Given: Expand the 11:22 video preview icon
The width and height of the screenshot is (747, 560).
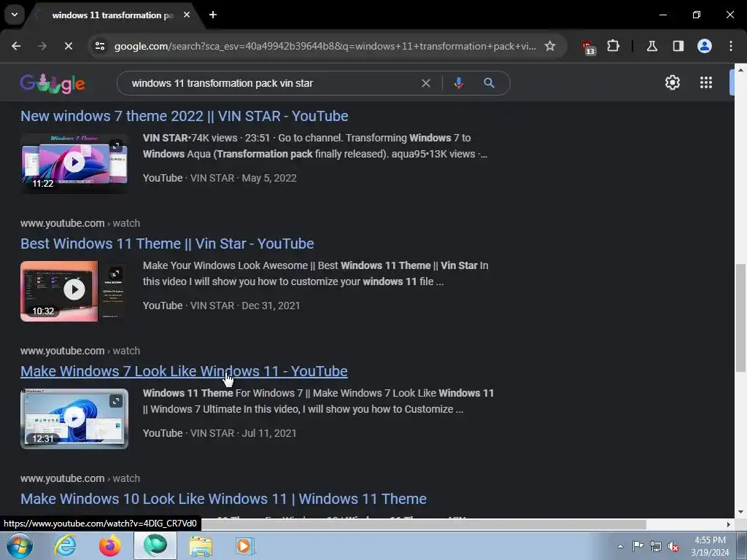Looking at the screenshot, I should [116, 146].
